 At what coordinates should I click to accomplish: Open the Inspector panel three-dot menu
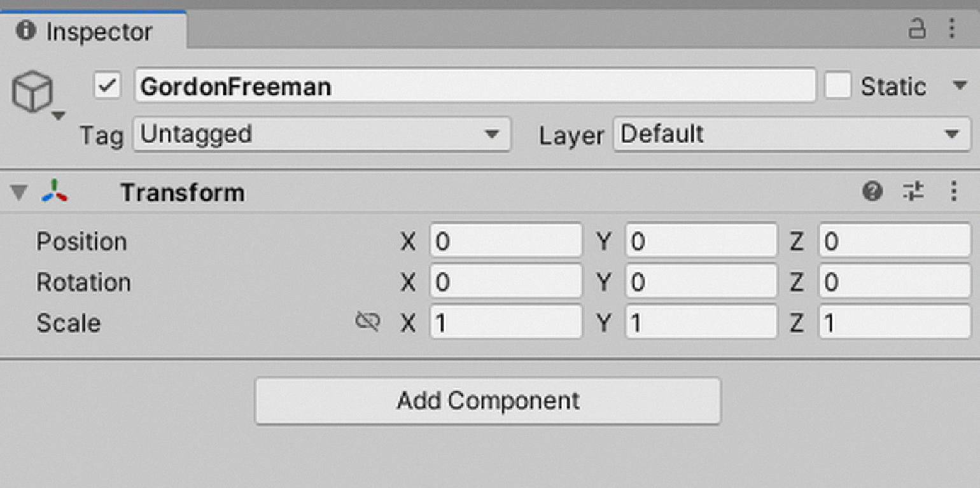[x=952, y=29]
